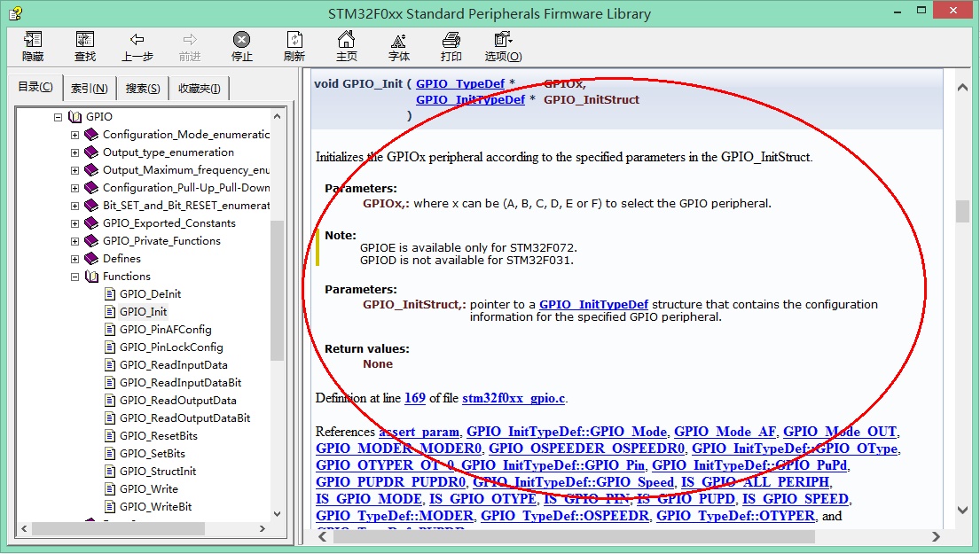Expand Output_Maximum_frequency node
Screen dimensions: 980x554
(x=75, y=170)
